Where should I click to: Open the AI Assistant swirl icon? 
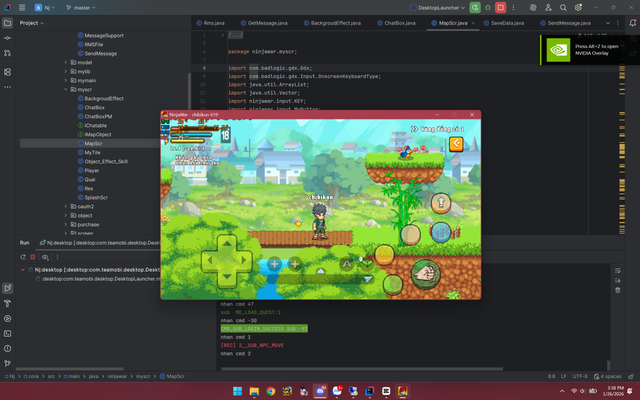pos(533,7)
